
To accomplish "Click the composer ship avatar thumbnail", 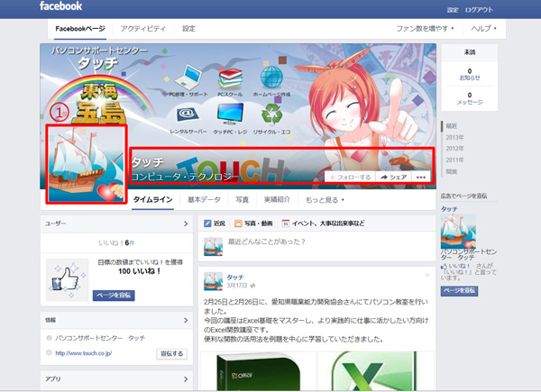I will click(213, 247).
